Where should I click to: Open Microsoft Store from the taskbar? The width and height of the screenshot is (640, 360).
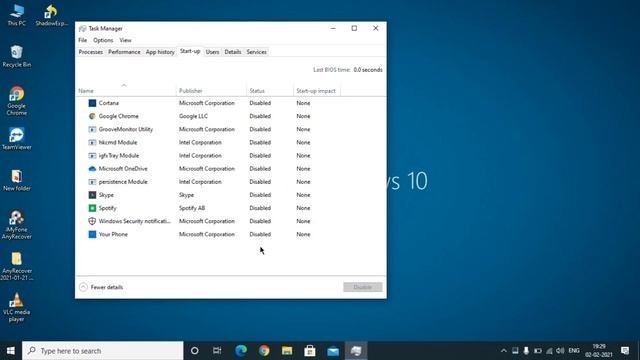(x=310, y=351)
